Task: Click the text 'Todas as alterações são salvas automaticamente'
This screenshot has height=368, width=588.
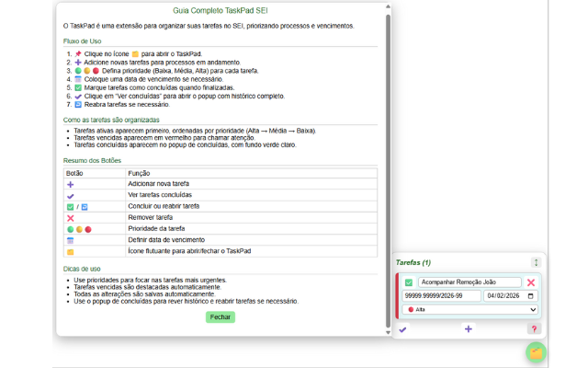Action: coord(145,294)
